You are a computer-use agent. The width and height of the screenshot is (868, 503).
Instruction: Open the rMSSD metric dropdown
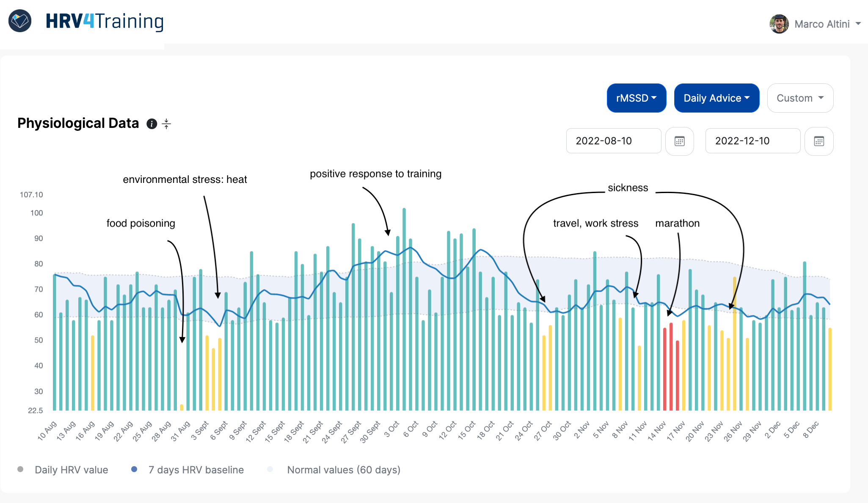click(x=637, y=98)
